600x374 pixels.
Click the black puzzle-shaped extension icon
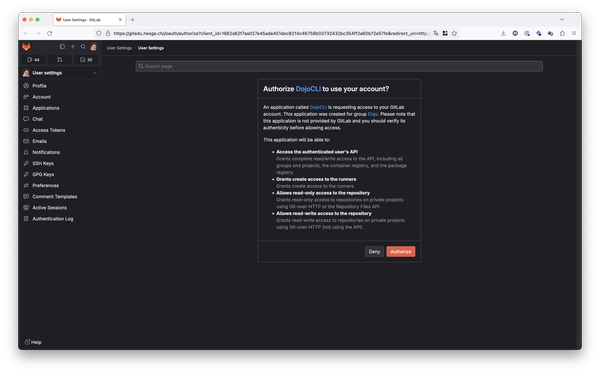point(550,33)
